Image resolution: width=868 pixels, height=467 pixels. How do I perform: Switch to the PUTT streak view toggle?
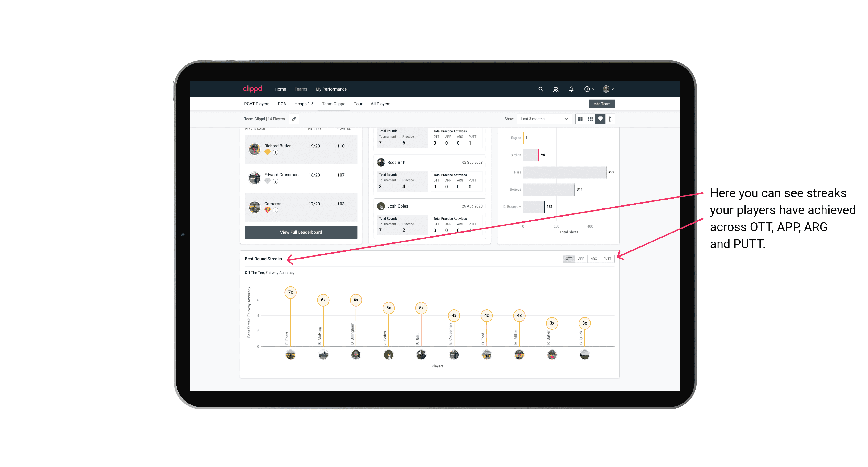[x=607, y=259]
